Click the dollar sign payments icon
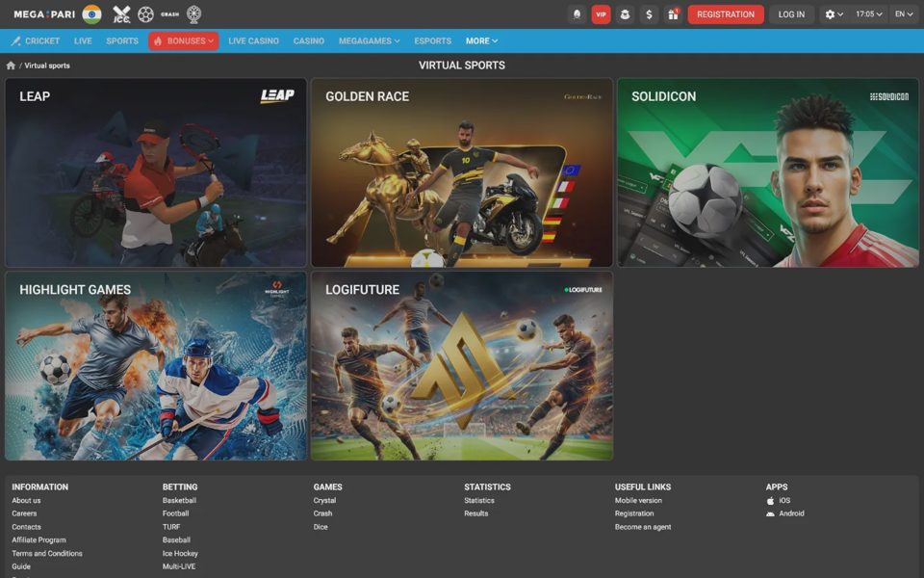The height and width of the screenshot is (578, 924). click(x=649, y=14)
